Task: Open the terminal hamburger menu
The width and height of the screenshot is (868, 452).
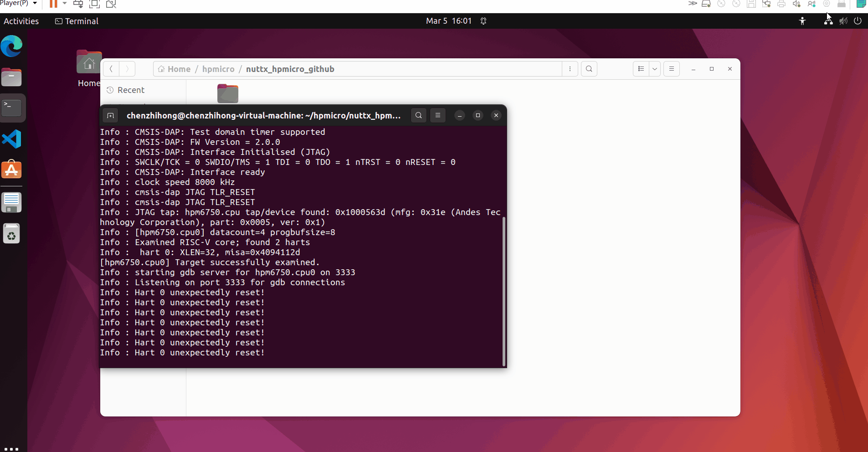Action: tap(438, 116)
